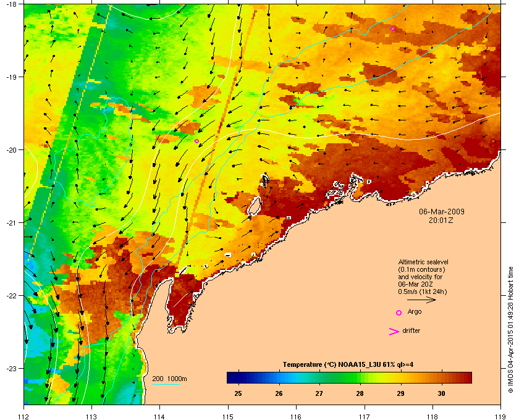Click the colorbar tick label 29
This screenshot has height=420, width=519.
[400, 393]
